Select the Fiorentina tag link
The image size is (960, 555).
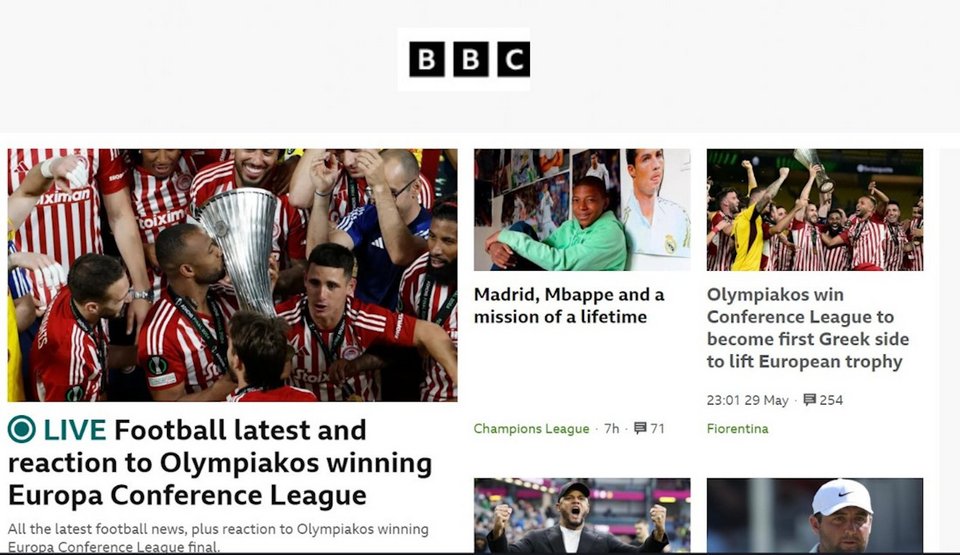737,429
